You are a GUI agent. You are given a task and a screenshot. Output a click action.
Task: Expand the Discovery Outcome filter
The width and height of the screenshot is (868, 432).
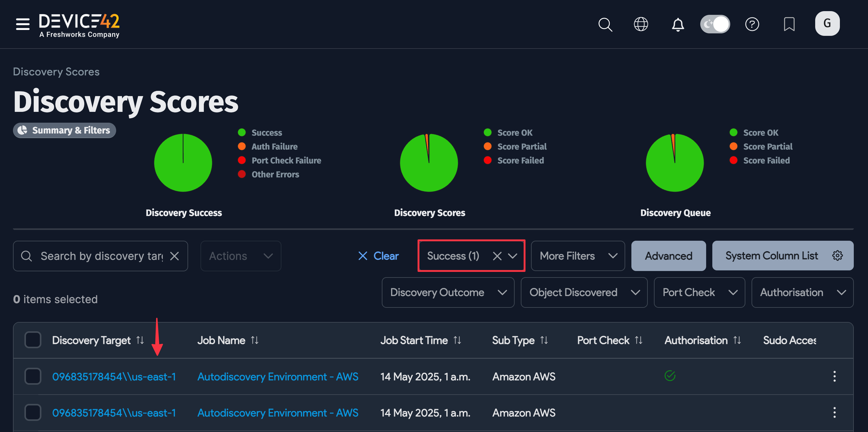(x=448, y=293)
